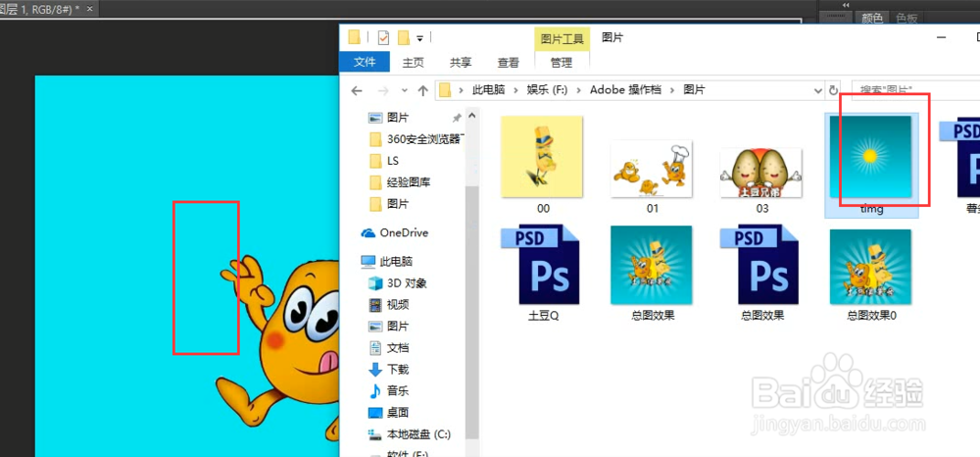Image resolution: width=980 pixels, height=457 pixels.
Task: Click the timg file name label
Action: click(x=871, y=209)
